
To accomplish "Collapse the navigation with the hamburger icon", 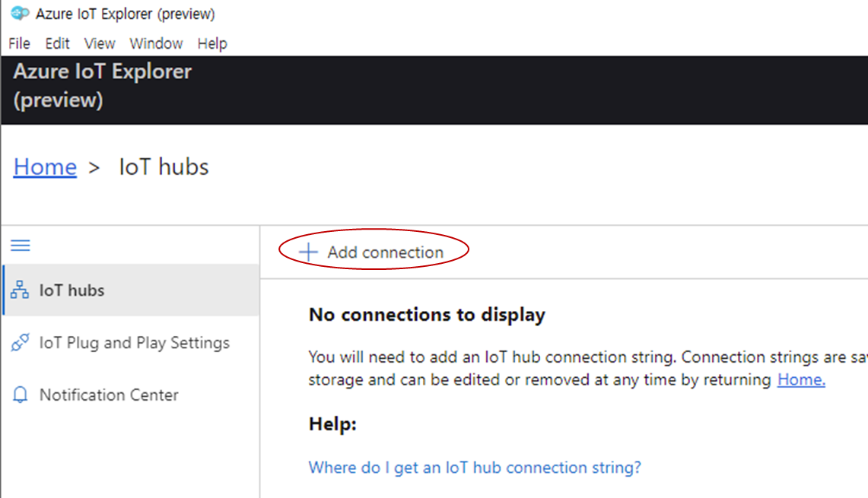I will click(x=20, y=246).
